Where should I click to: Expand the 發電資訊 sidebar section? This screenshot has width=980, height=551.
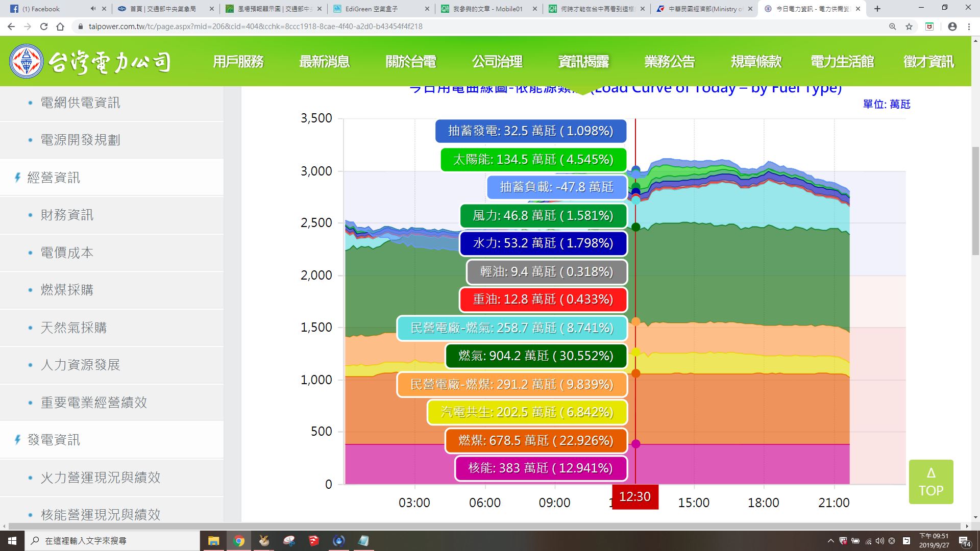111,440
